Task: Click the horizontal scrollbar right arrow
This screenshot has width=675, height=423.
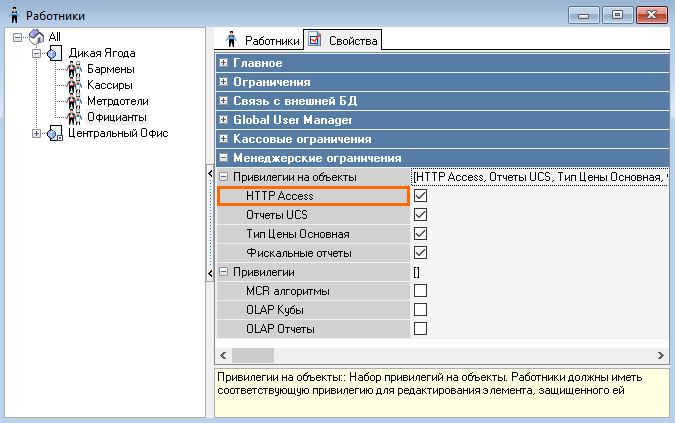Action: pos(661,356)
